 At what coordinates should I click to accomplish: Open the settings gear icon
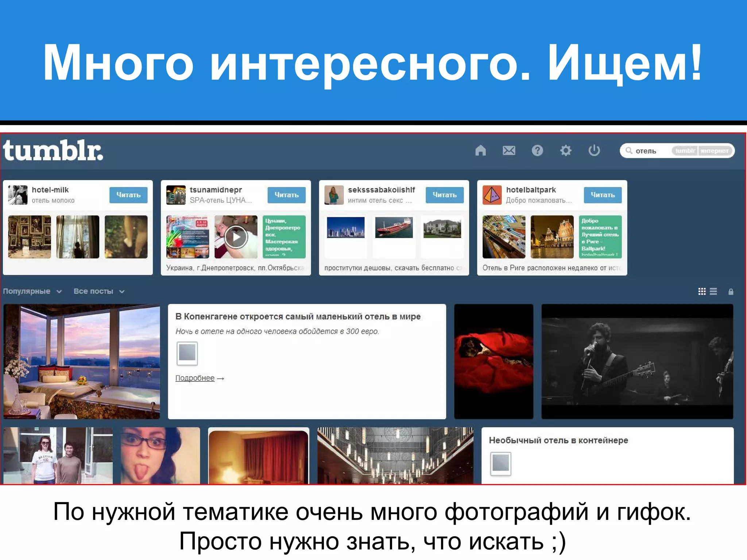(x=566, y=150)
